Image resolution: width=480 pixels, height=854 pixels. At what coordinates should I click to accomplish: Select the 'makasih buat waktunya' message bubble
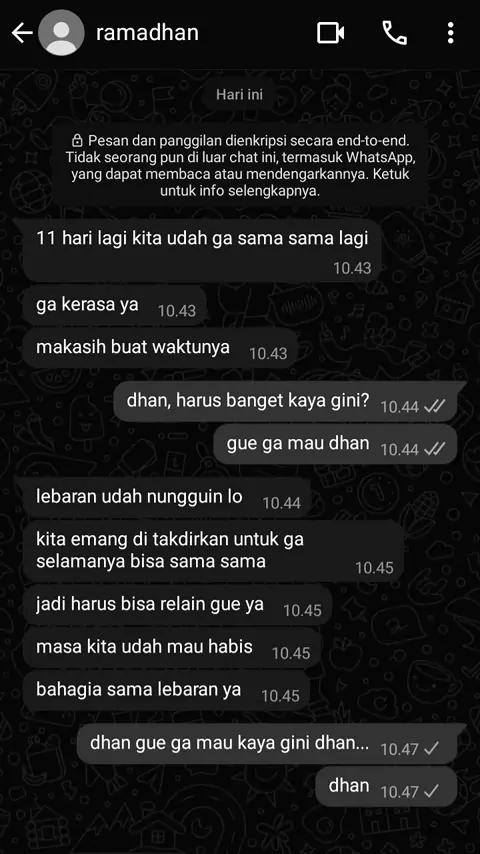161,348
